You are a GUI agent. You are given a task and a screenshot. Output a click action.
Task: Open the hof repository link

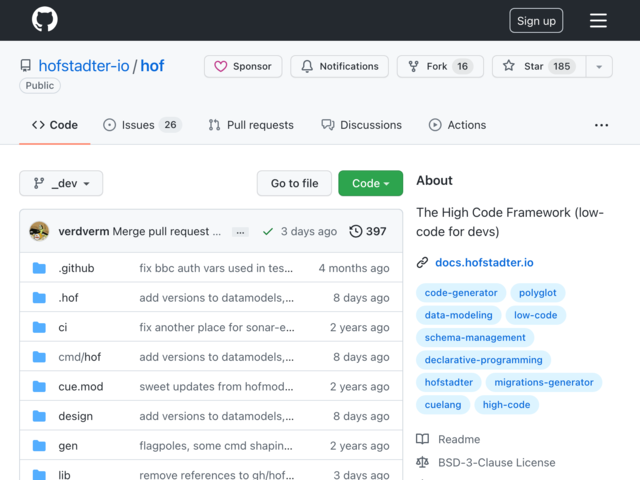pyautogui.click(x=152, y=66)
